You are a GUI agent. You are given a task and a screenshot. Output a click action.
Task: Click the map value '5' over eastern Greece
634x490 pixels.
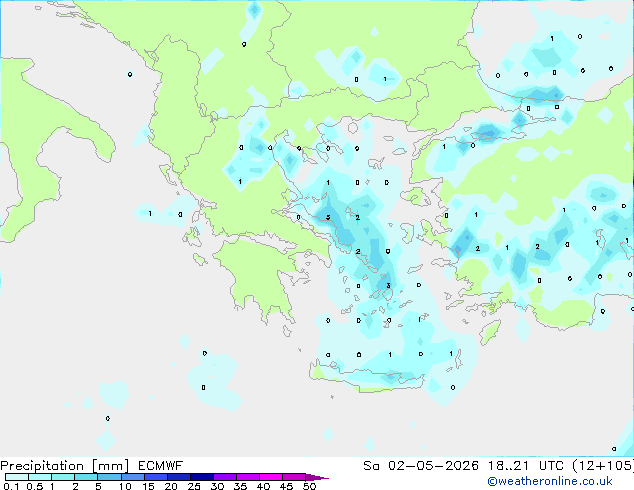coord(328,217)
